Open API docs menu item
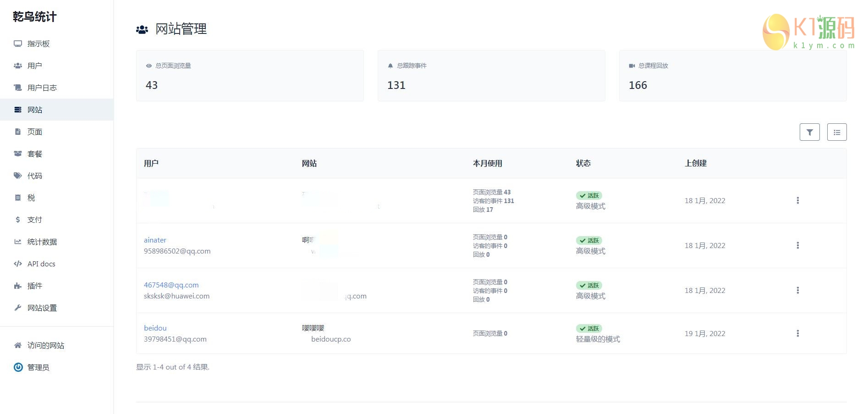The width and height of the screenshot is (868, 414). (41, 264)
